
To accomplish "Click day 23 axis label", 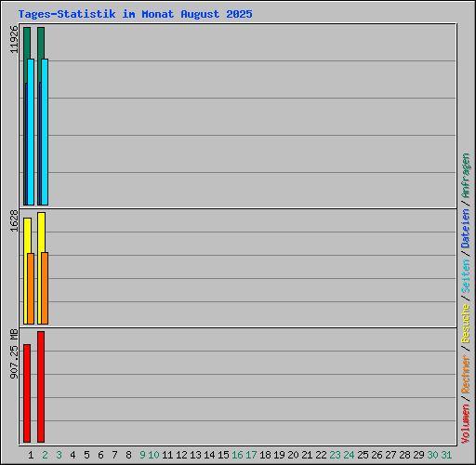I will click(x=335, y=455).
